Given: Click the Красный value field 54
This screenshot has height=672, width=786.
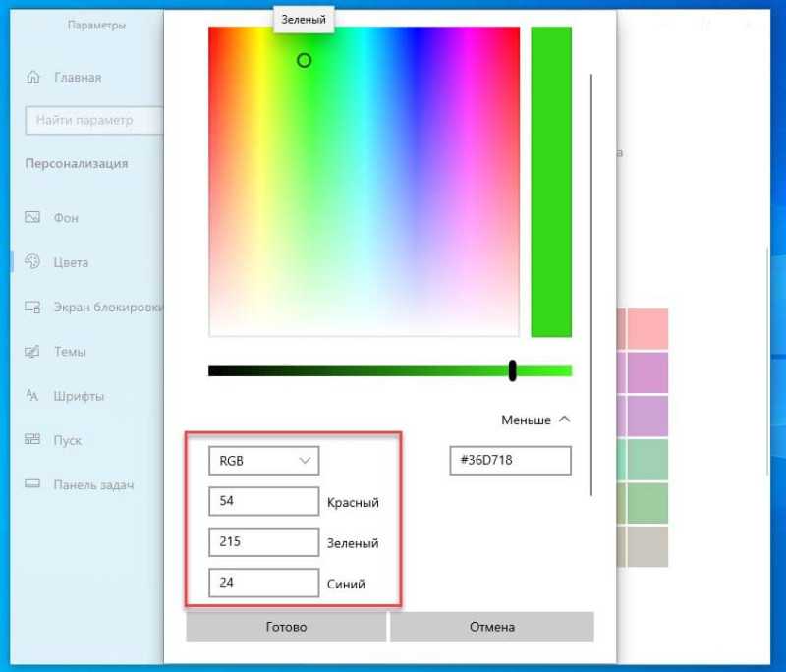Looking at the screenshot, I should (263, 501).
